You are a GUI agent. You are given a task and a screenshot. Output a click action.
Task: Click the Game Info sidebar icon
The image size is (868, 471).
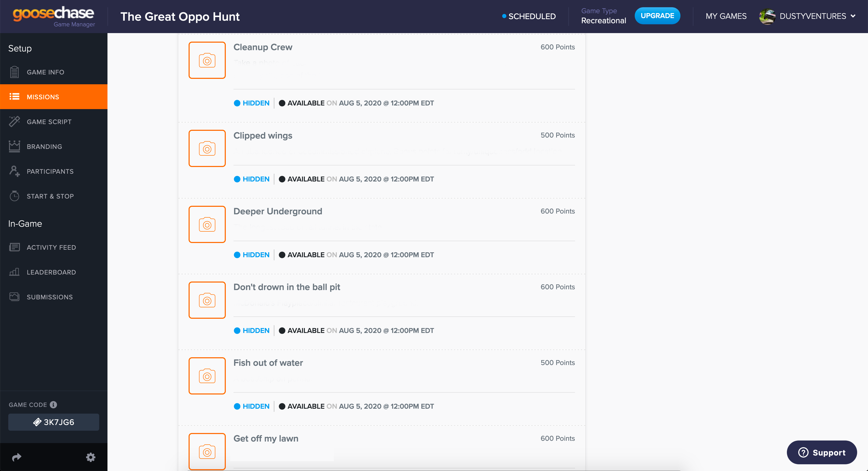pyautogui.click(x=14, y=72)
